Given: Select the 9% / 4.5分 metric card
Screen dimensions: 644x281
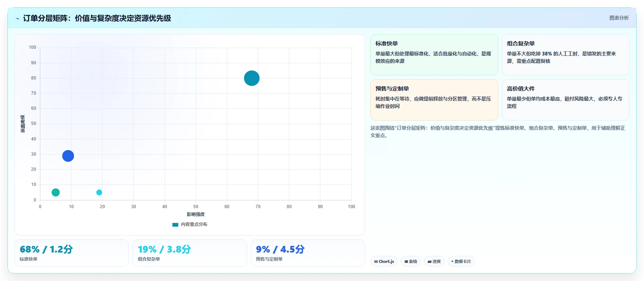Looking at the screenshot, I should coord(308,253).
